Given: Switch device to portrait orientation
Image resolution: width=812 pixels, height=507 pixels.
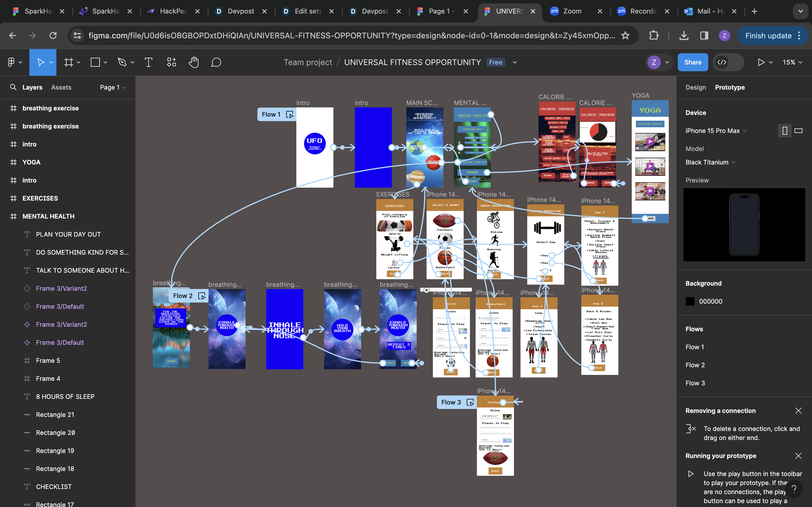Looking at the screenshot, I should coord(784,131).
